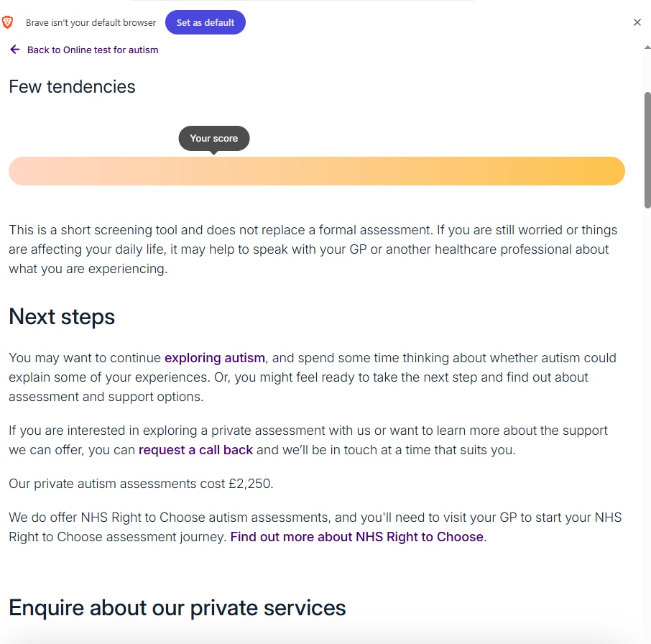Click the £2,250 assessment cost text
Viewport: 651px width, 644px height.
pyautogui.click(x=250, y=484)
